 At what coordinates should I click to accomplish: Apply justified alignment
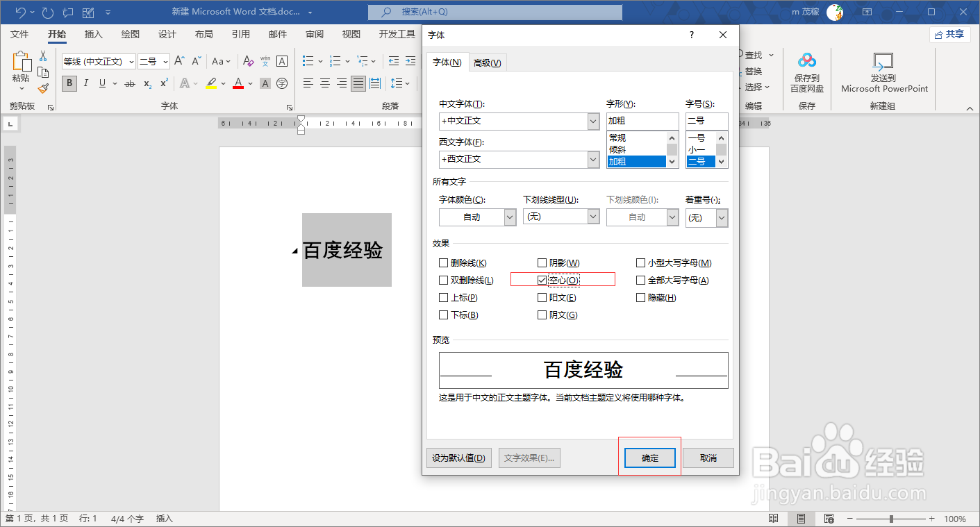pyautogui.click(x=358, y=83)
